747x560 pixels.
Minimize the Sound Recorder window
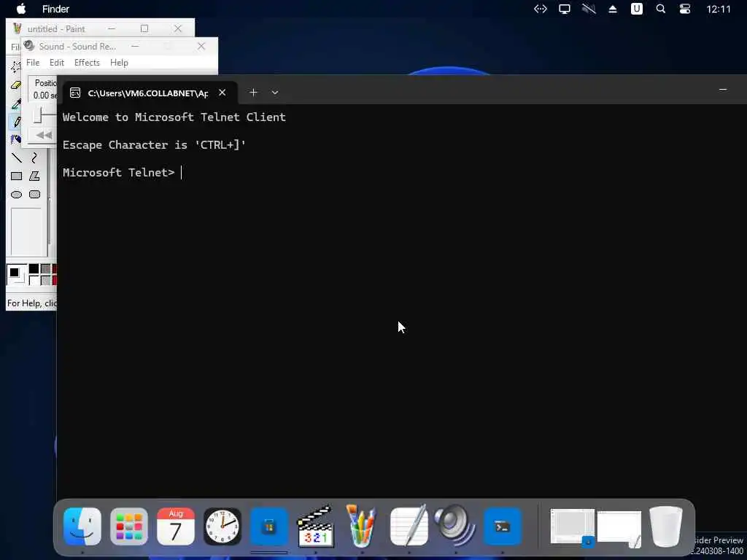point(135,46)
